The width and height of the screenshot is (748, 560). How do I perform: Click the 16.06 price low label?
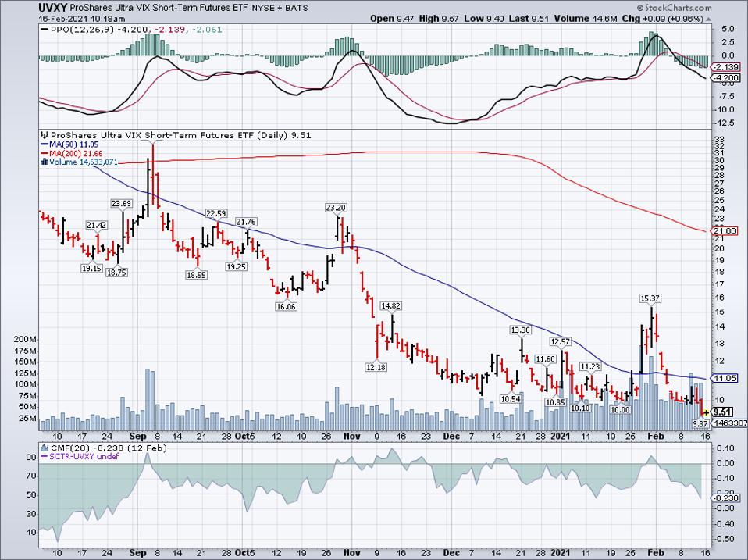pyautogui.click(x=287, y=307)
